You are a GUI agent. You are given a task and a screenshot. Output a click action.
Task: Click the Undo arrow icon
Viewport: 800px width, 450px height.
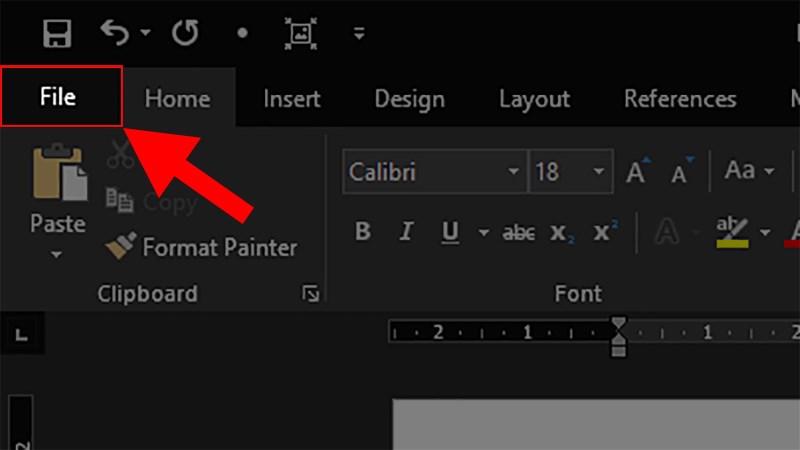(116, 33)
